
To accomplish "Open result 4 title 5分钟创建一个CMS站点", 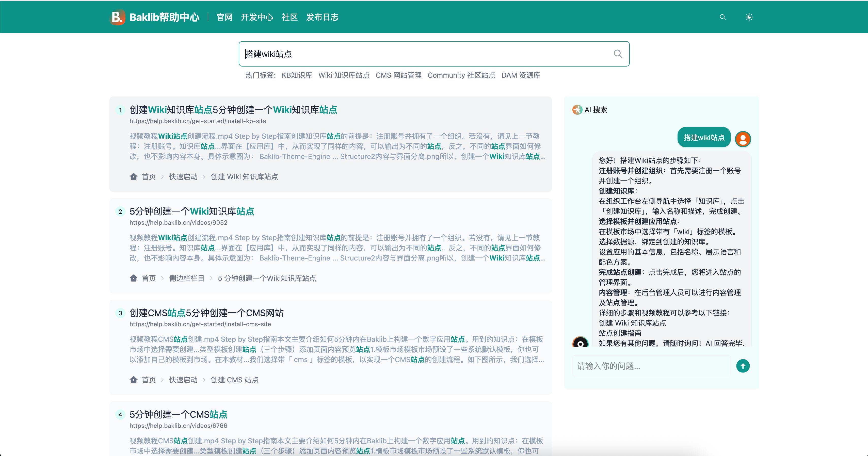I will [178, 414].
